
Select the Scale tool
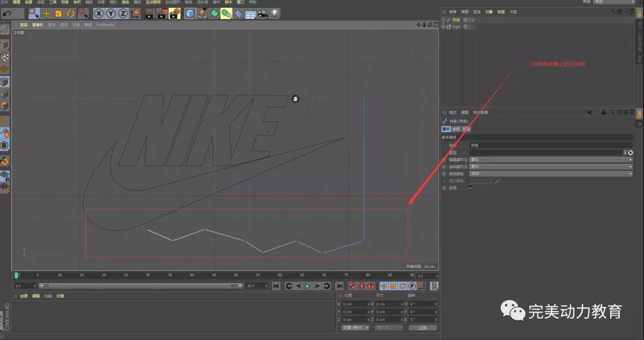click(x=58, y=14)
